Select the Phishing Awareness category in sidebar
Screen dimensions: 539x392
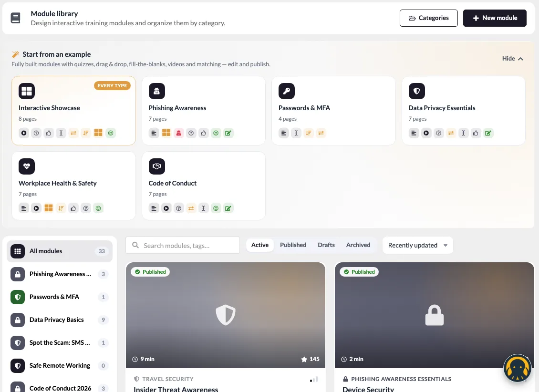point(60,274)
